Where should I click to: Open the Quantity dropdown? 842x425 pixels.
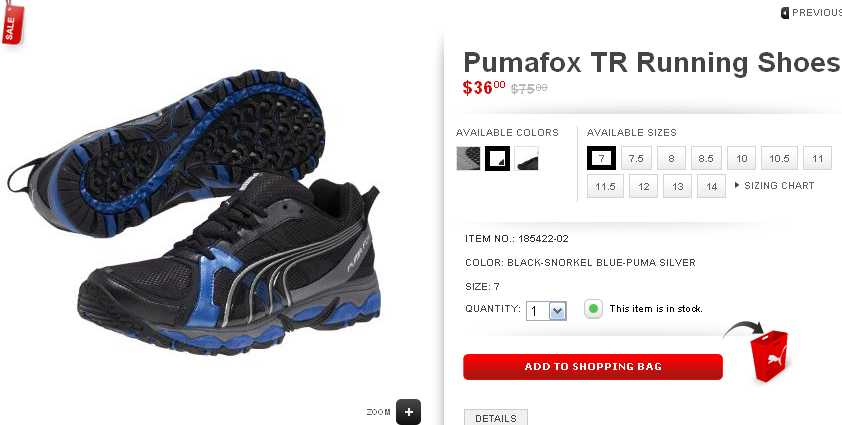pos(546,311)
